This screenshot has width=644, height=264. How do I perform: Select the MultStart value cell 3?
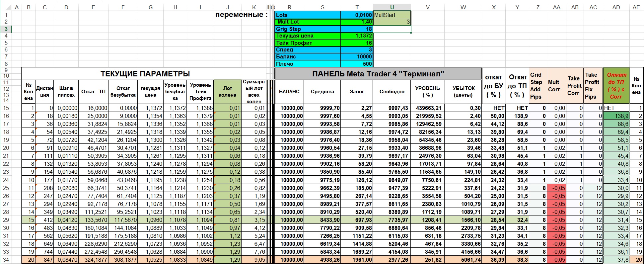pos(392,22)
